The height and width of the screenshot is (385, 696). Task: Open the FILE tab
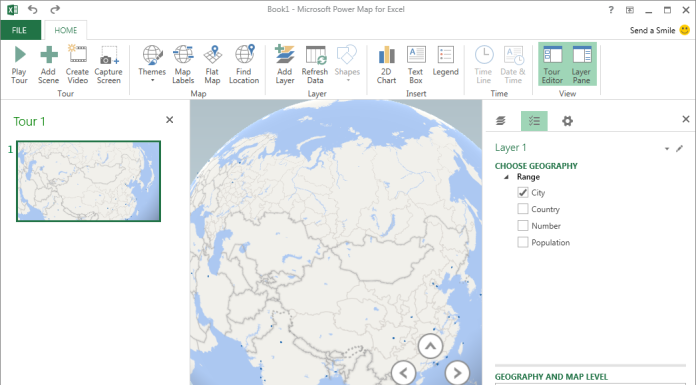20,30
